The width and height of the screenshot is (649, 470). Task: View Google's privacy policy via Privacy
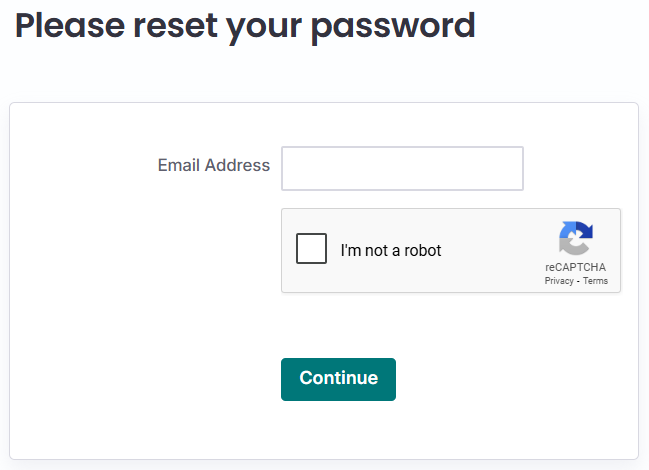[559, 281]
